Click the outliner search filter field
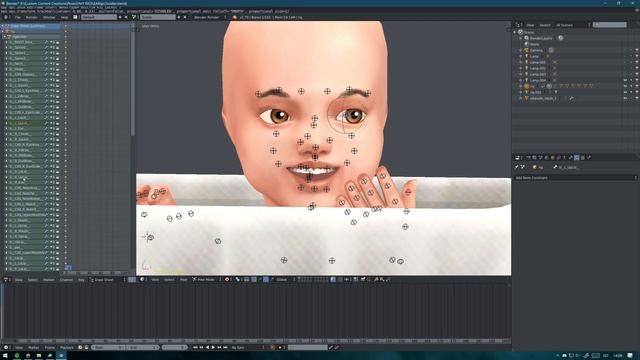The width and height of the screenshot is (640, 360). point(610,25)
